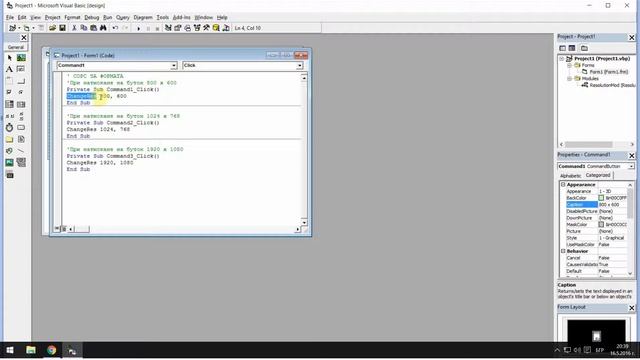Viewport: 640px width, 360px height.
Task: Click the MaskColor color swatch
Action: [601, 224]
